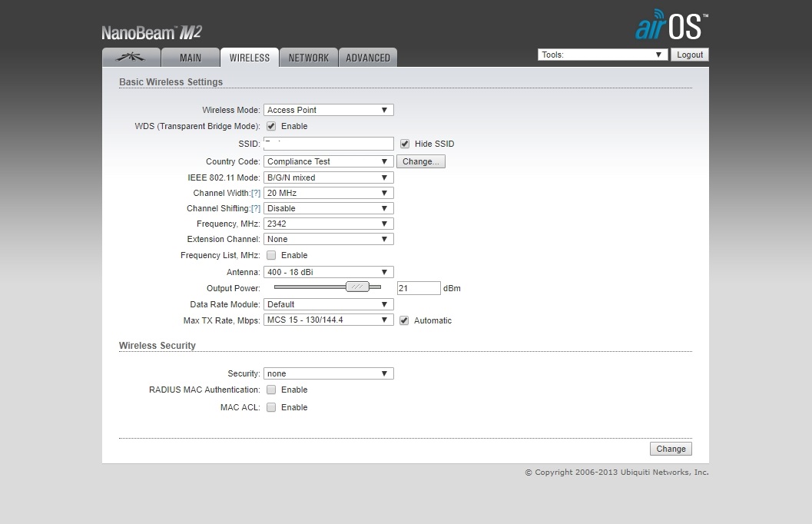Open the Frequency, MHz dropdown
Image resolution: width=812 pixels, height=524 pixels.
(328, 224)
